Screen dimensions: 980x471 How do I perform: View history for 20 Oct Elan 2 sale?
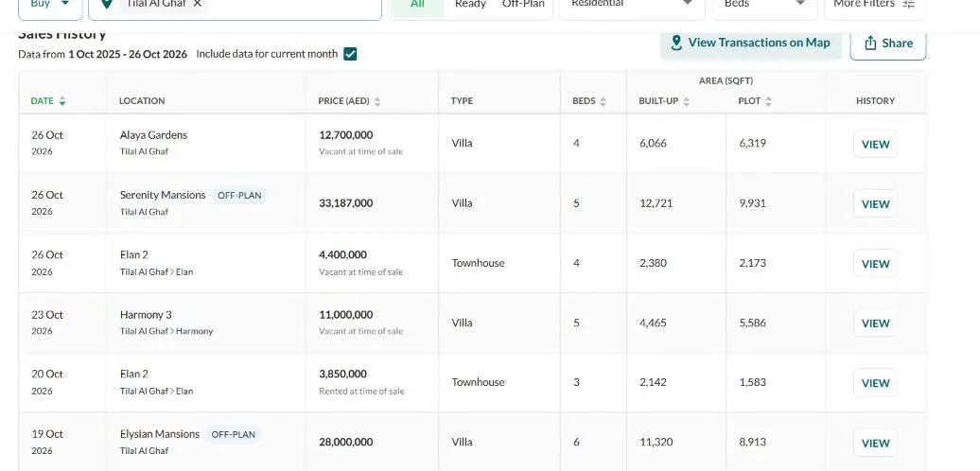875,383
